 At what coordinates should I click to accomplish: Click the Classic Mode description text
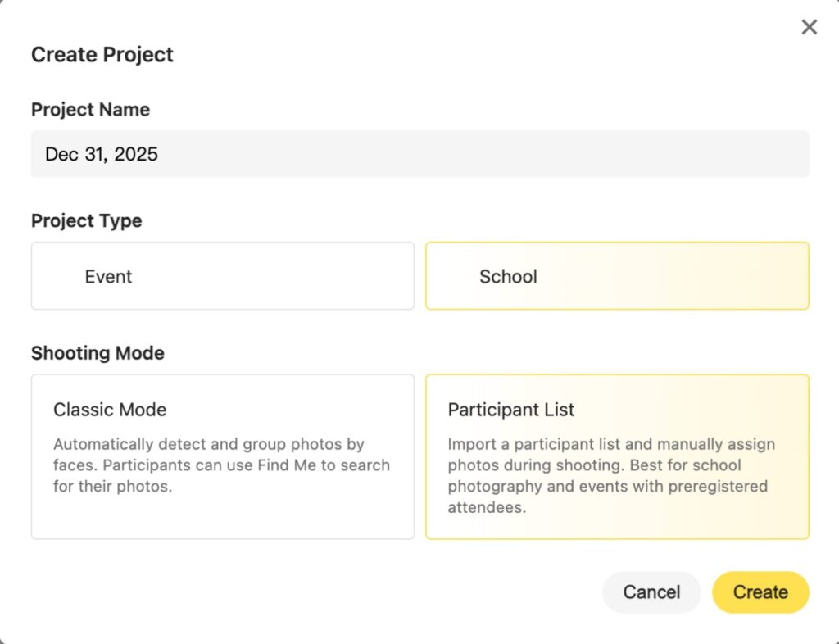tap(221, 465)
